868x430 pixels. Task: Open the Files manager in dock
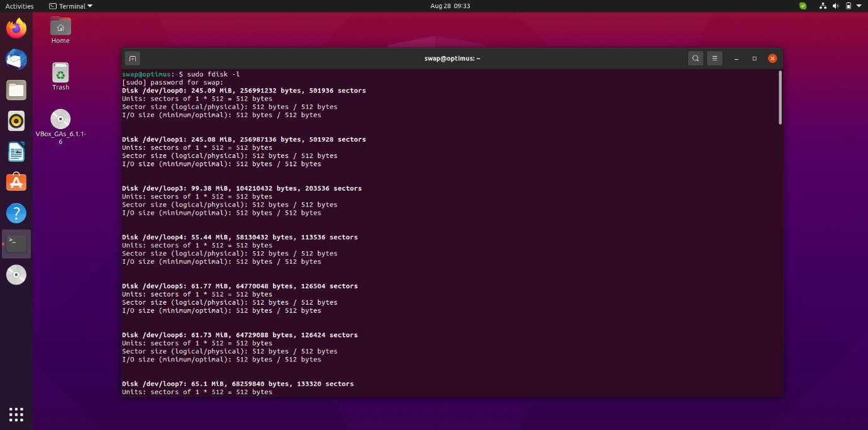pyautogui.click(x=16, y=90)
